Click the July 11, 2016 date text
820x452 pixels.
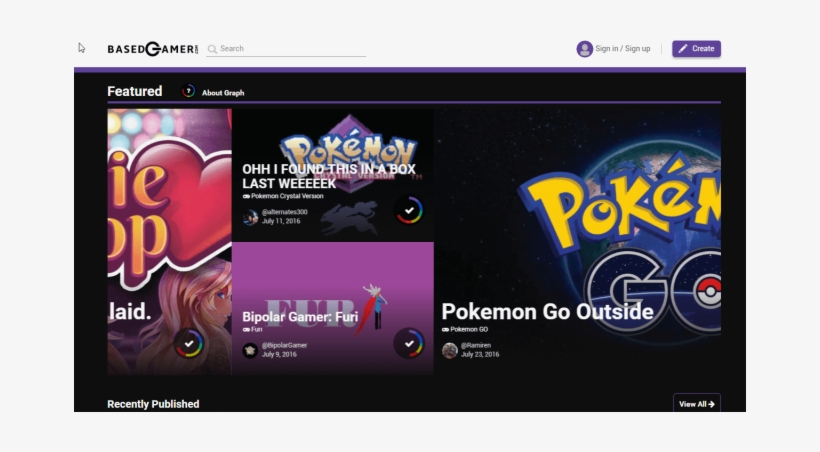pyautogui.click(x=281, y=221)
